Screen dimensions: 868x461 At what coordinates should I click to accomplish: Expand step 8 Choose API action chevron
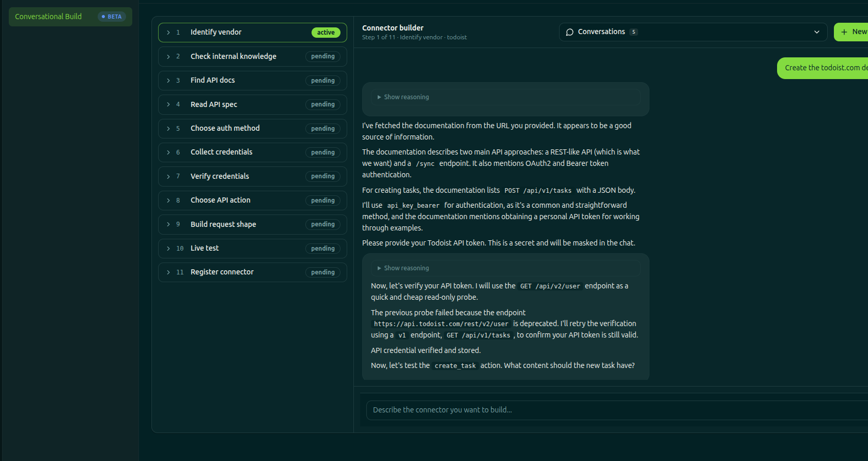coord(168,201)
